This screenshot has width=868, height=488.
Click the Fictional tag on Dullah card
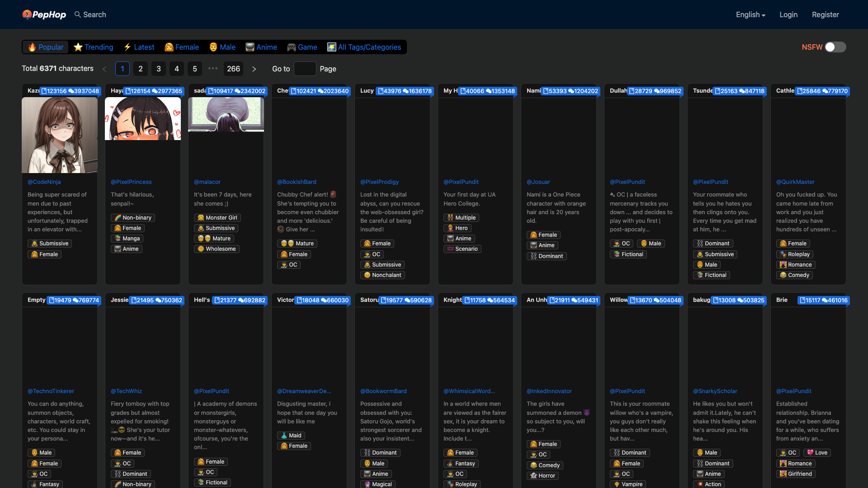pyautogui.click(x=628, y=254)
